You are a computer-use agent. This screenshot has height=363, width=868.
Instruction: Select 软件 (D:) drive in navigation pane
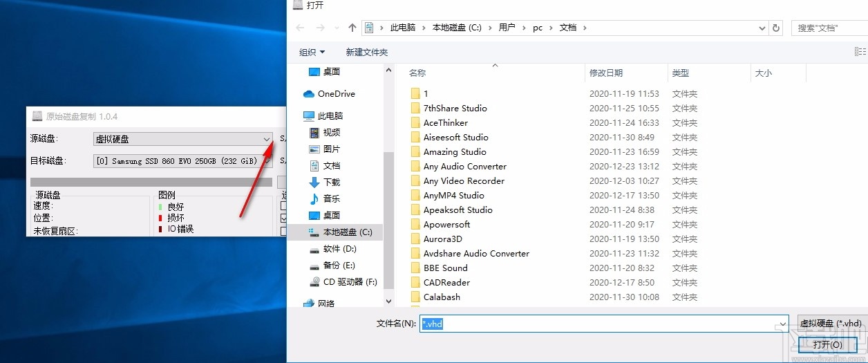tap(332, 249)
